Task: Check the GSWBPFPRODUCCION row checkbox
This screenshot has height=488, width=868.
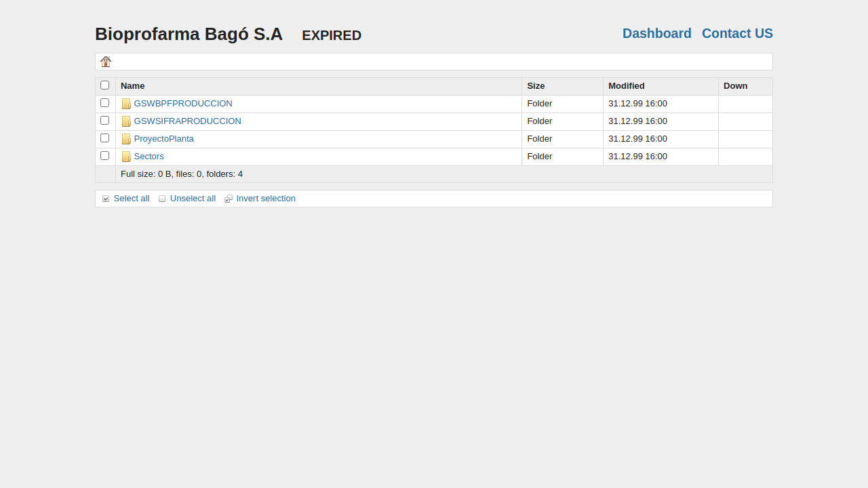Action: pos(104,103)
